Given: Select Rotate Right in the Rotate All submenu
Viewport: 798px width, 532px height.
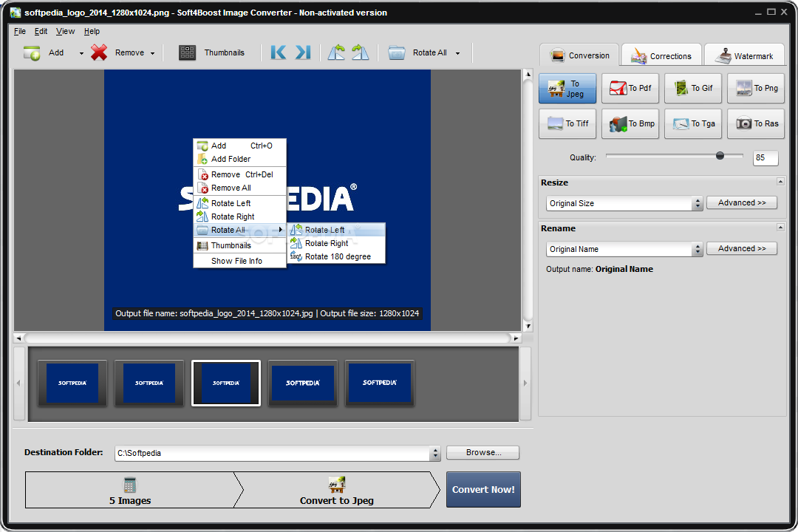Looking at the screenshot, I should pos(336,243).
